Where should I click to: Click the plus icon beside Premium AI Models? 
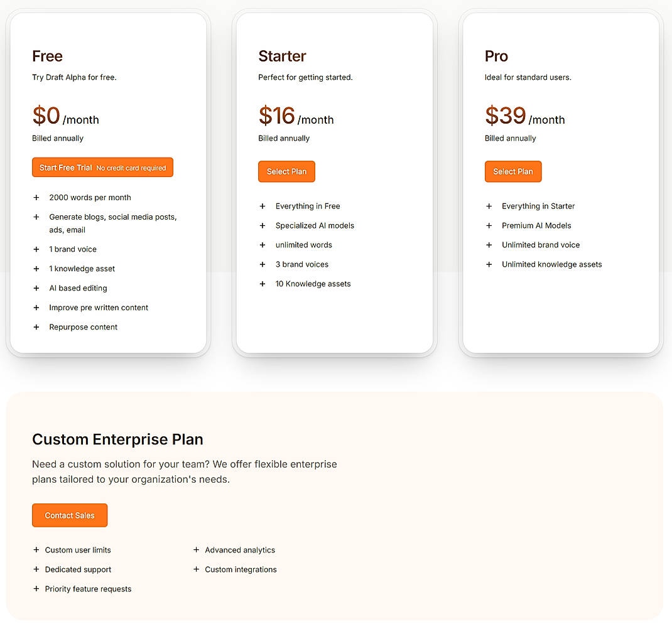pyautogui.click(x=489, y=225)
